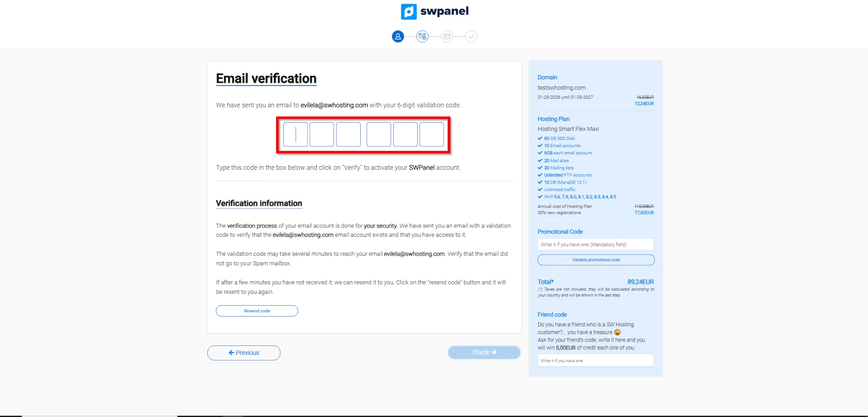The image size is (868, 417).
Task: Select the user account step icon
Action: (x=398, y=36)
